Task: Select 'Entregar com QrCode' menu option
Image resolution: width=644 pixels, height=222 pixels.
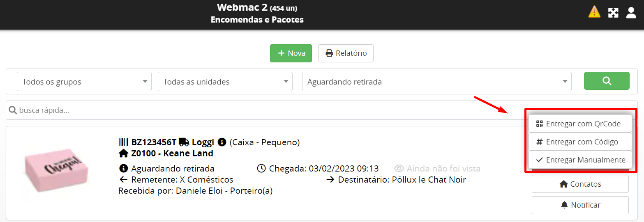Action: click(x=580, y=124)
